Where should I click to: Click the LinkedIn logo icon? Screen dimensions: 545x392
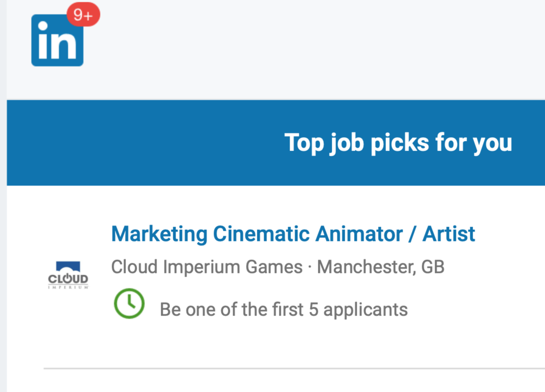tap(57, 40)
